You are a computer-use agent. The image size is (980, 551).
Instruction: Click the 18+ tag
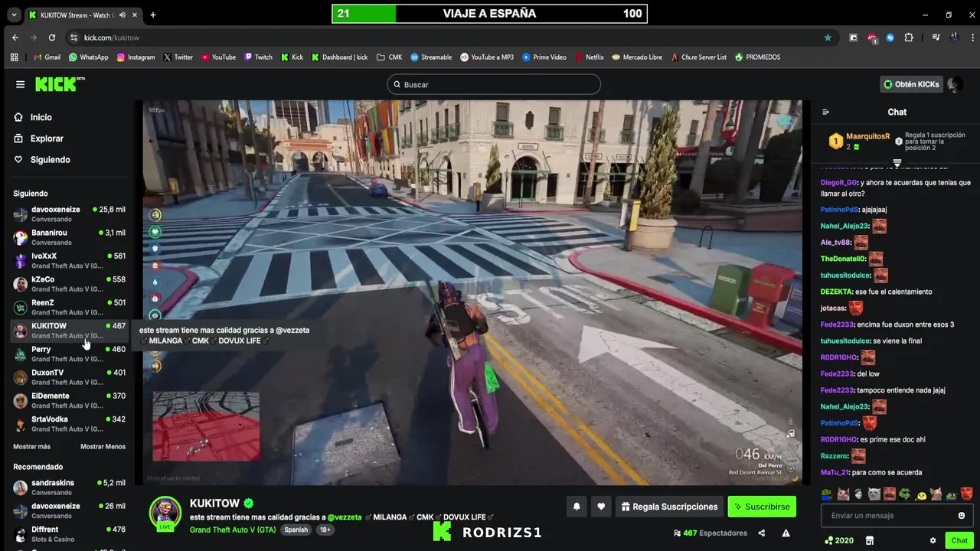click(325, 530)
